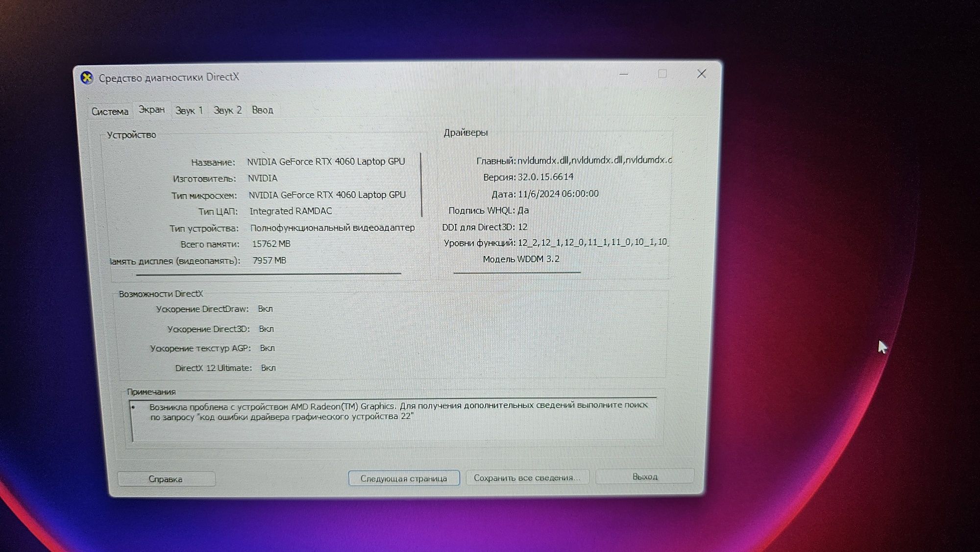Click the drivers info horizontal scrollbar
980x552 pixels.
pyautogui.click(x=517, y=272)
